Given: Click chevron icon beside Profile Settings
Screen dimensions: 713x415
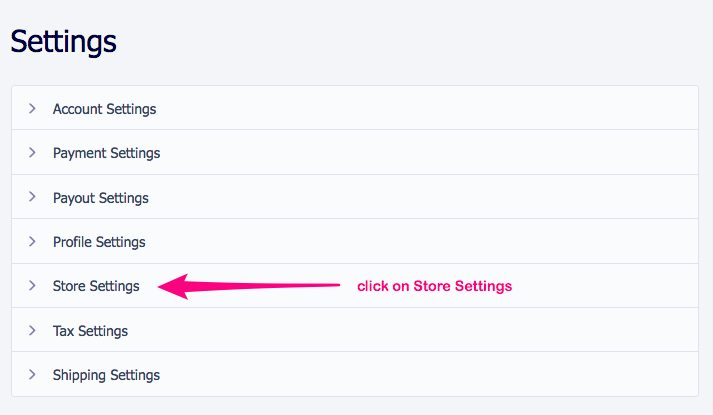Looking at the screenshot, I should (x=32, y=241).
